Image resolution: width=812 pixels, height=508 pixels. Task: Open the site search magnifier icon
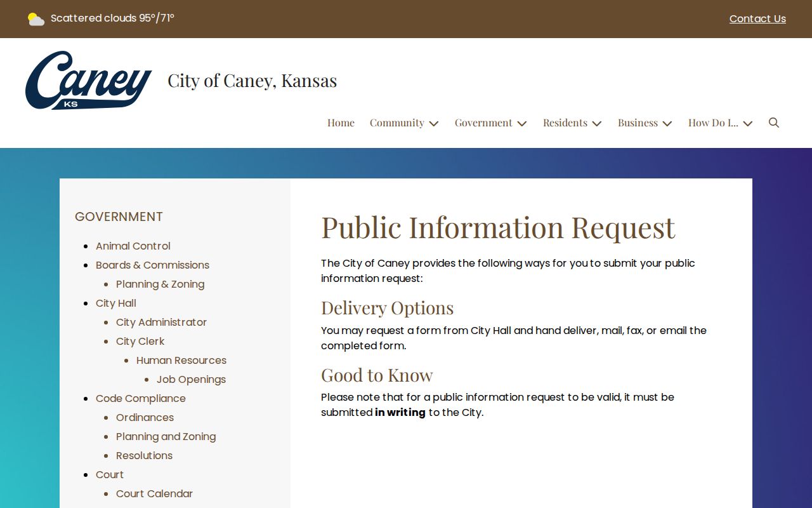(x=773, y=123)
